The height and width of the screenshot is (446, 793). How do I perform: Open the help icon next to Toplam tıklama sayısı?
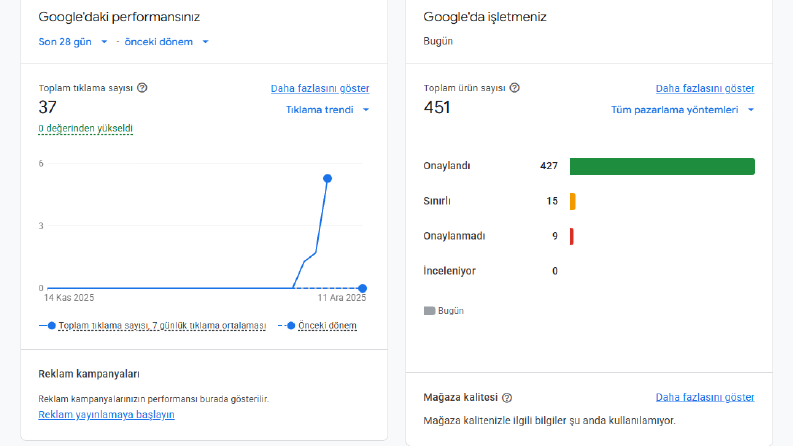(142, 88)
